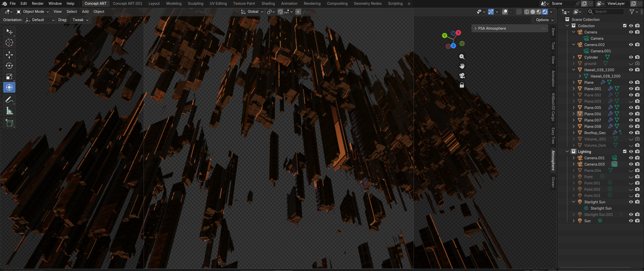Select the Move tool
The height and width of the screenshot is (271, 644).
pos(9,55)
